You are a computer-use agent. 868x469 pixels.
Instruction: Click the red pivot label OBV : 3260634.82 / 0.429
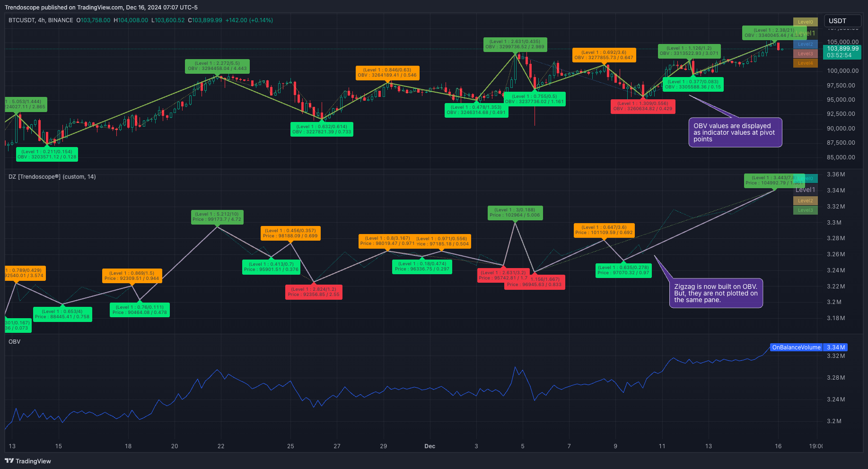[x=643, y=106]
